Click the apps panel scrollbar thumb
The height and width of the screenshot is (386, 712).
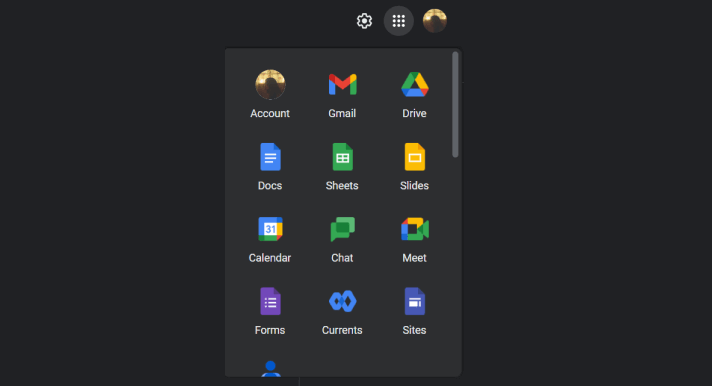click(x=455, y=105)
